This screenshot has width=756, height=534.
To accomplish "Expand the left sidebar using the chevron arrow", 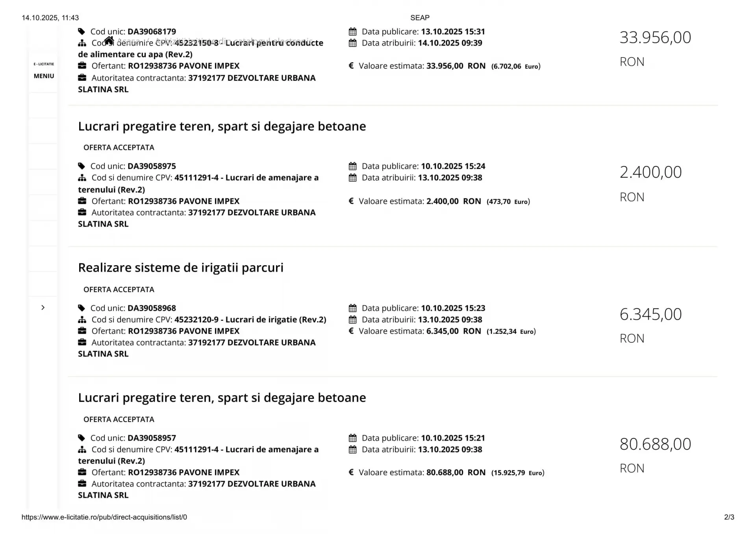I will (x=43, y=307).
